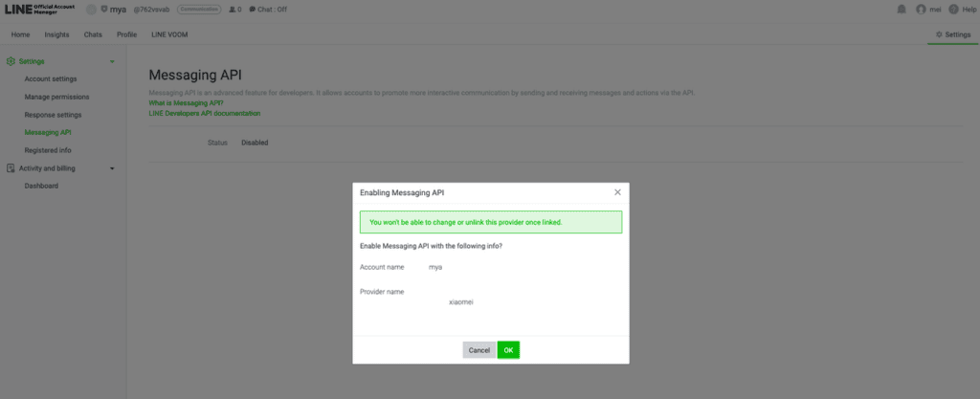Click the Status label on the page

pyautogui.click(x=217, y=143)
